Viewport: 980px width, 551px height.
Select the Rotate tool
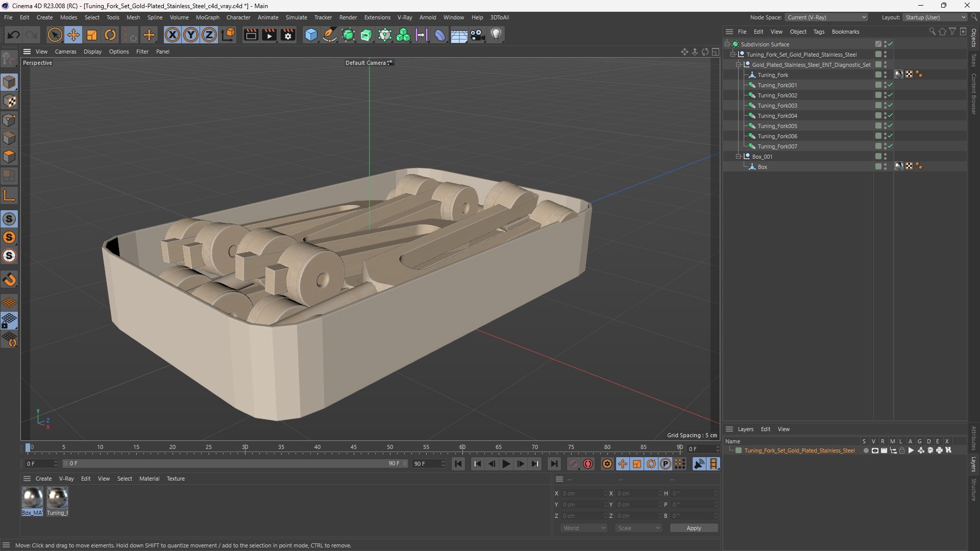coord(110,35)
